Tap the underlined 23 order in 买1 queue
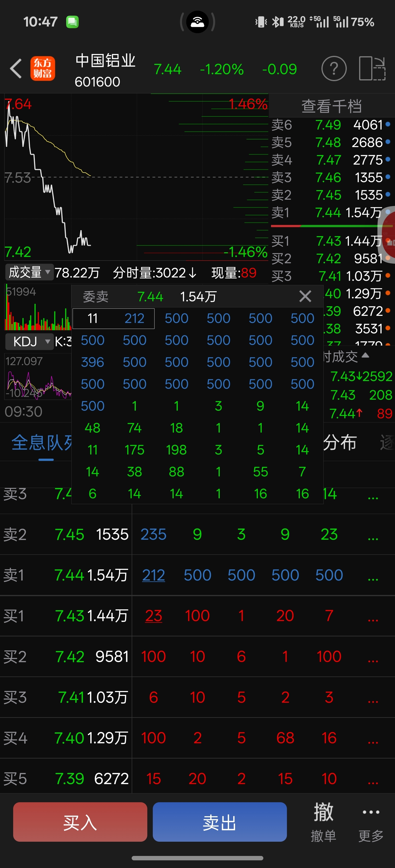Screen dimensions: 395x868 [154, 616]
